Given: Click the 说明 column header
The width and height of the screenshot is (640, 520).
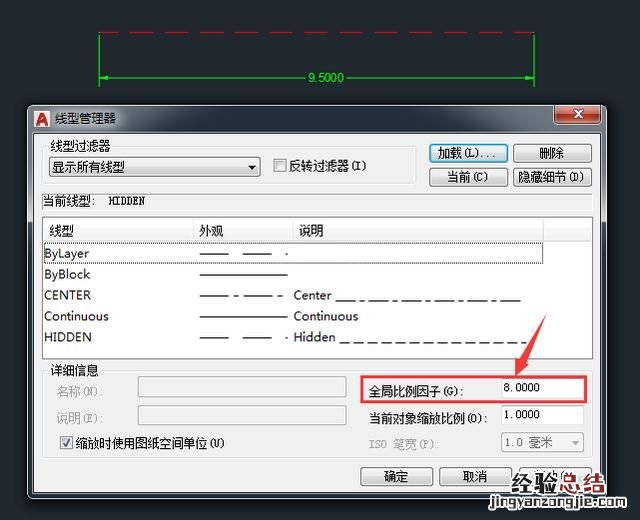Looking at the screenshot, I should point(418,231).
